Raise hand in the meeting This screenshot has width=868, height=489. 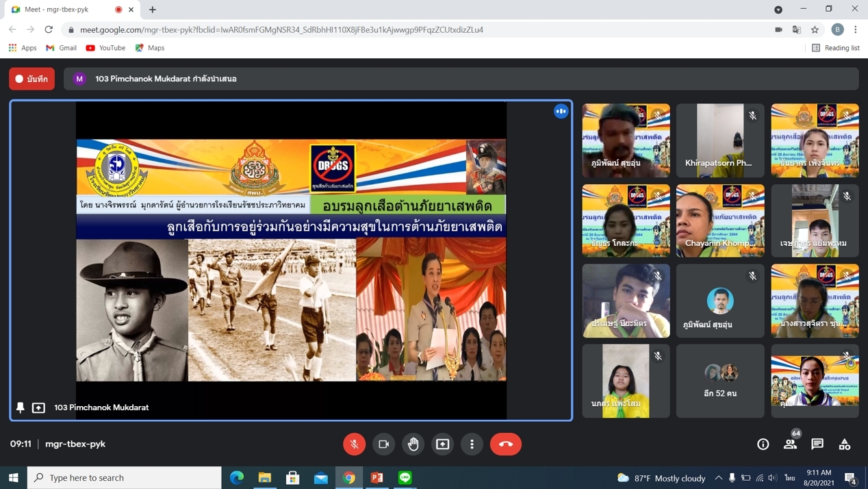[x=413, y=444]
